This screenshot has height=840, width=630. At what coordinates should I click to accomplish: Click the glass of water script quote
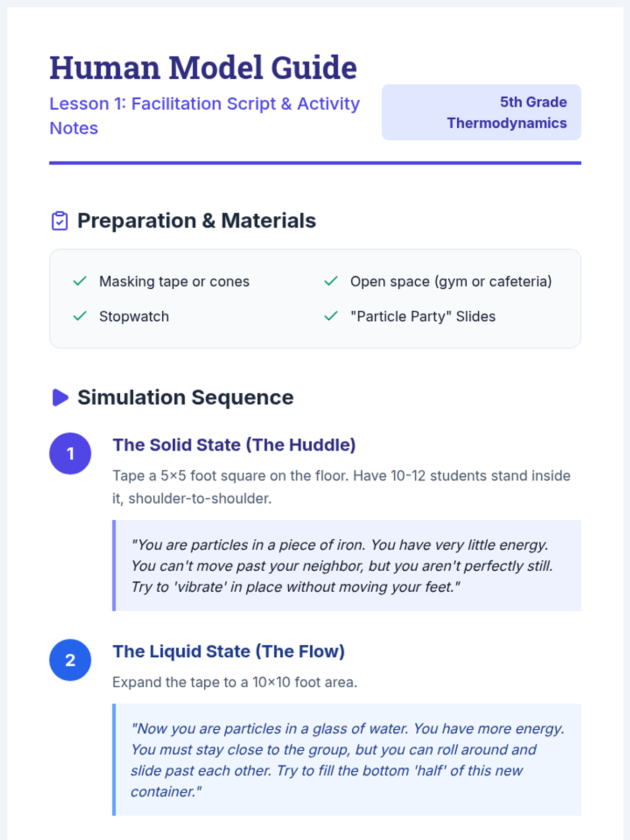point(346,760)
